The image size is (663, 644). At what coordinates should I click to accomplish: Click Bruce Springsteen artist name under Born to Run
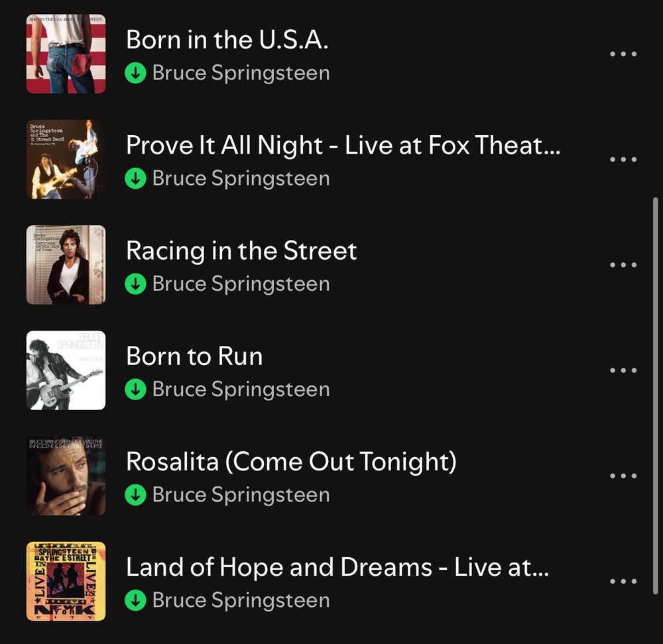tap(241, 389)
